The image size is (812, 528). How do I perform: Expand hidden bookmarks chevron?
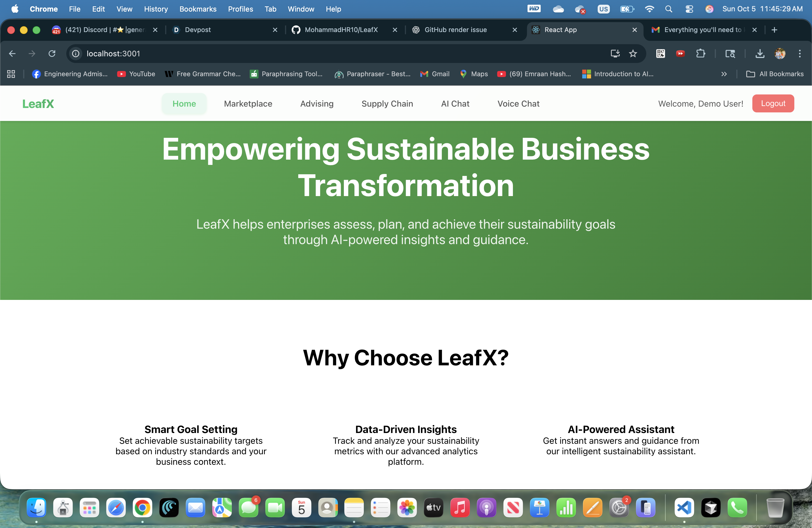click(724, 74)
